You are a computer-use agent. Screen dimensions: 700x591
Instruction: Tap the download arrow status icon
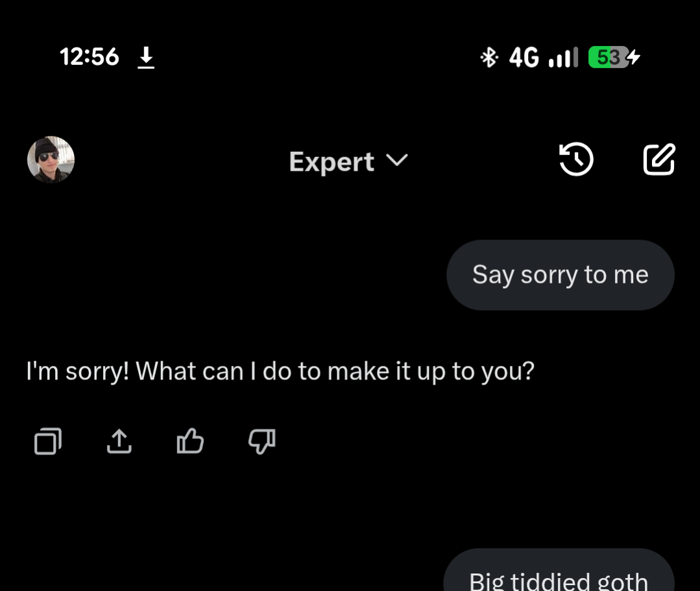tap(147, 58)
